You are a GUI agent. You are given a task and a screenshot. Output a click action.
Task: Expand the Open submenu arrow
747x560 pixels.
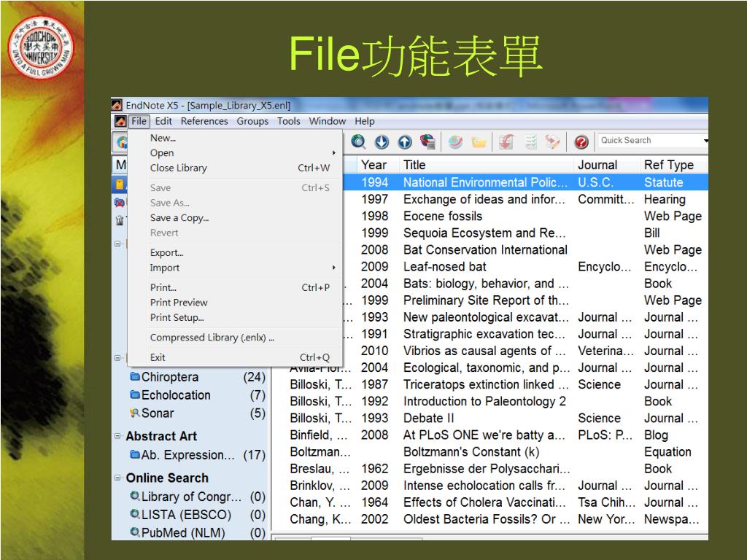tap(334, 153)
